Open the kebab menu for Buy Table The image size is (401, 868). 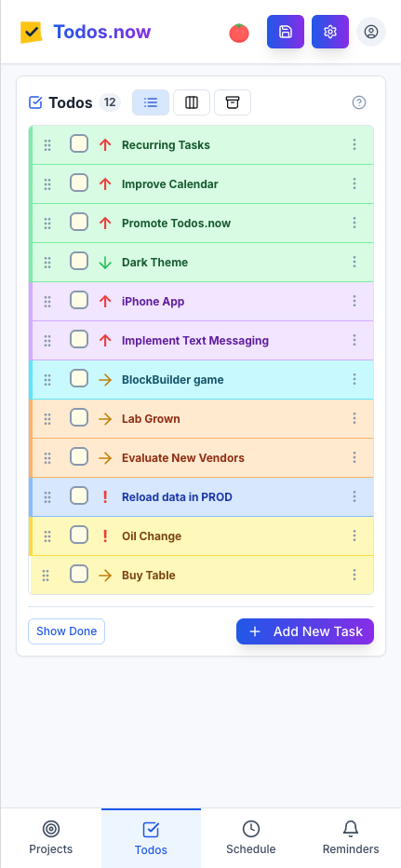[x=354, y=575]
